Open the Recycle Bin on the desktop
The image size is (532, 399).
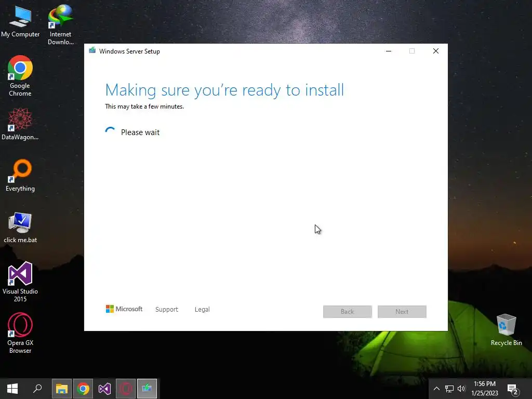506,329
